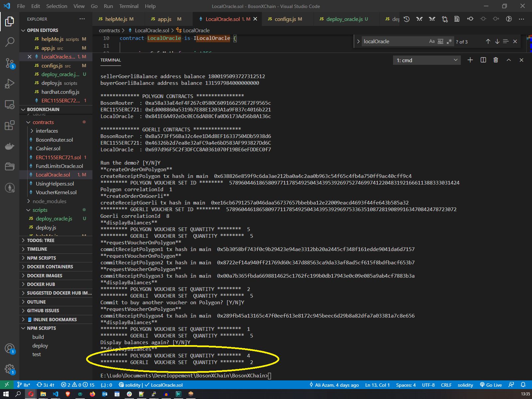Collapse the OPEN EDITORS section
The width and height of the screenshot is (532, 399).
56,30
